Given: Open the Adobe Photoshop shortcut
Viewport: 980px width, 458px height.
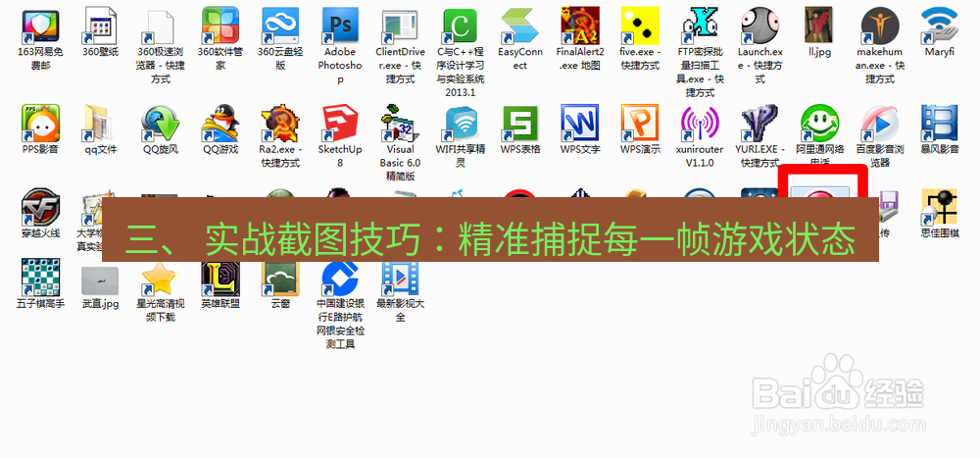Looking at the screenshot, I should [x=341, y=25].
